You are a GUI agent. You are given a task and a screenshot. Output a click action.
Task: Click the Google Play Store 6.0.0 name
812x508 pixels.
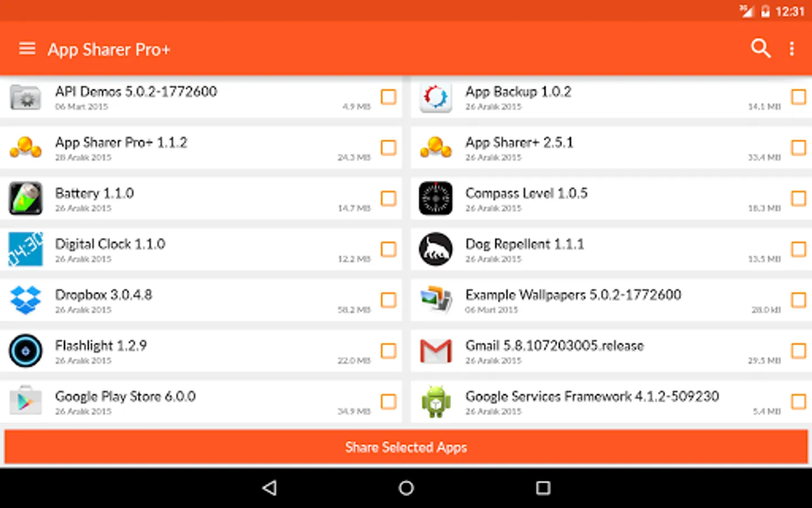pyautogui.click(x=125, y=396)
